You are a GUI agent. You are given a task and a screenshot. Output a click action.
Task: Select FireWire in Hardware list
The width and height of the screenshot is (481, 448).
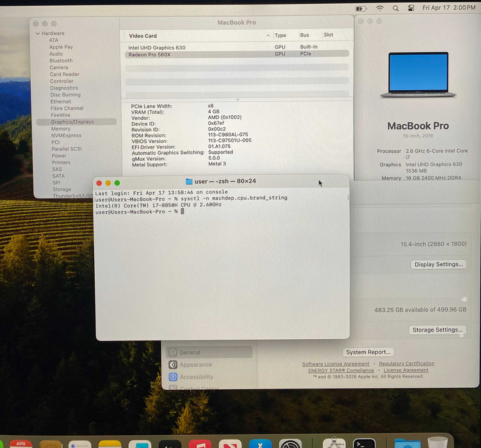click(60, 115)
